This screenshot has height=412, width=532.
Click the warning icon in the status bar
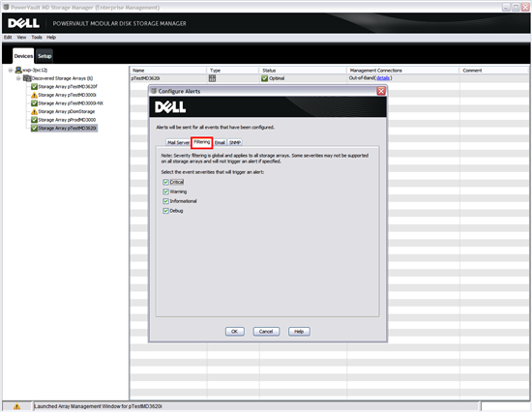(x=16, y=406)
